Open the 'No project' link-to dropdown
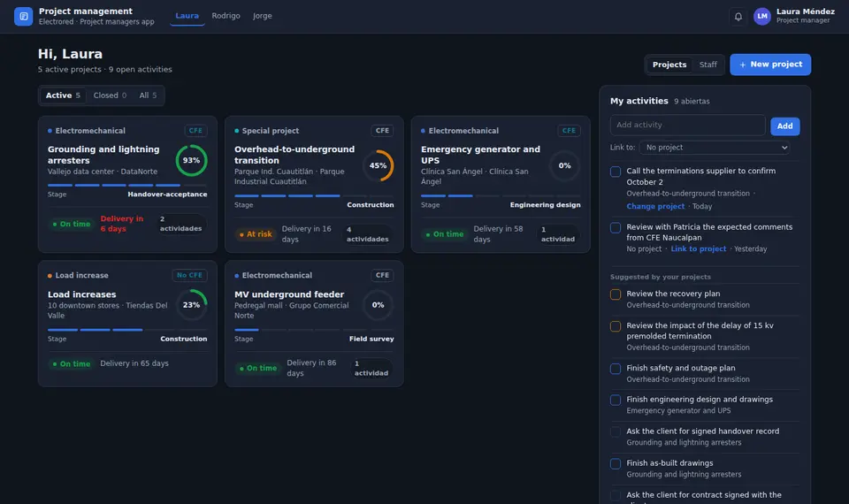The image size is (849, 504). 715,148
